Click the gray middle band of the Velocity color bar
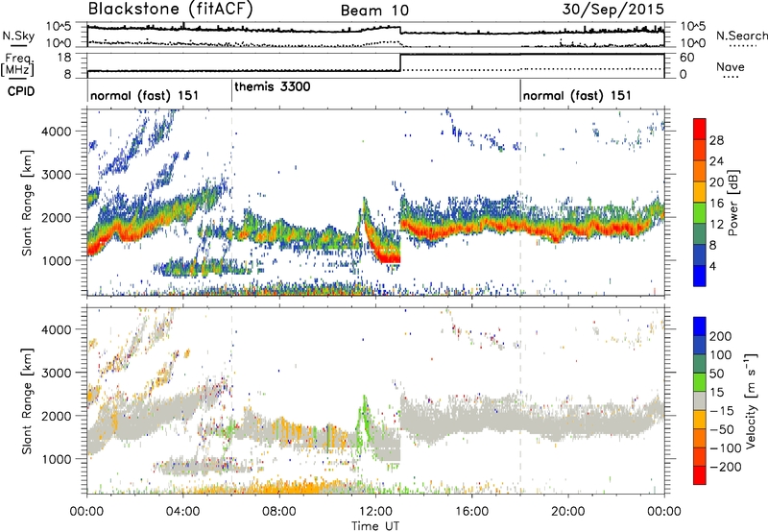768x532 pixels. click(700, 401)
